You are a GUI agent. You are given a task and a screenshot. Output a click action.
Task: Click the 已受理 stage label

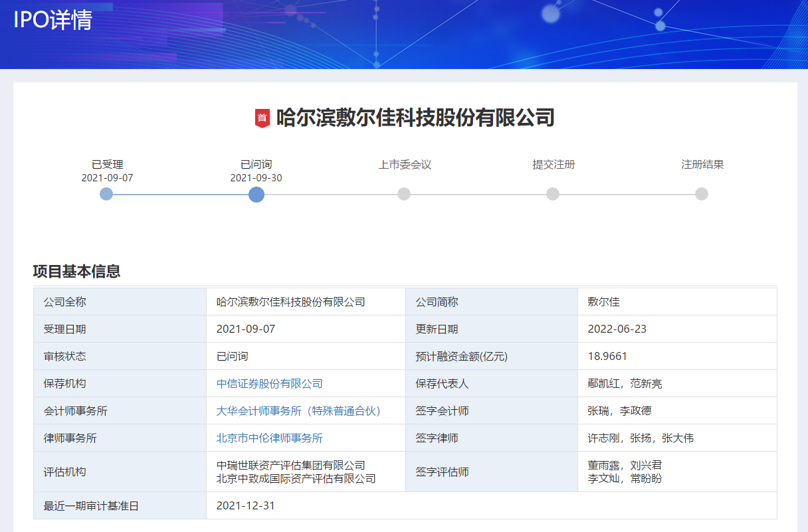point(108,165)
